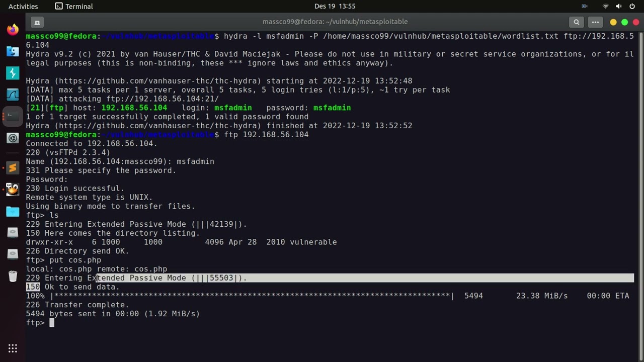644x362 pixels.
Task: Click the 'ftp 192.168.56.104' command
Action: pyautogui.click(x=266, y=135)
